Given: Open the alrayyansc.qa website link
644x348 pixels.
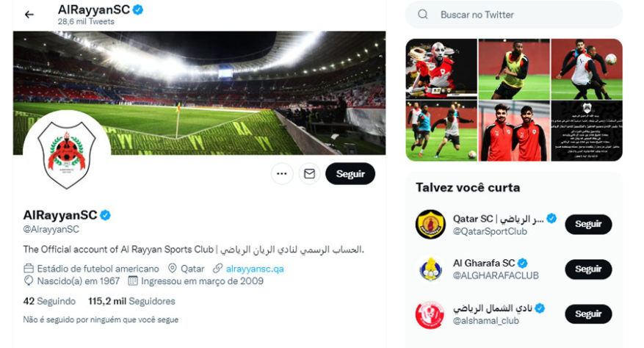Looking at the screenshot, I should (x=255, y=269).
